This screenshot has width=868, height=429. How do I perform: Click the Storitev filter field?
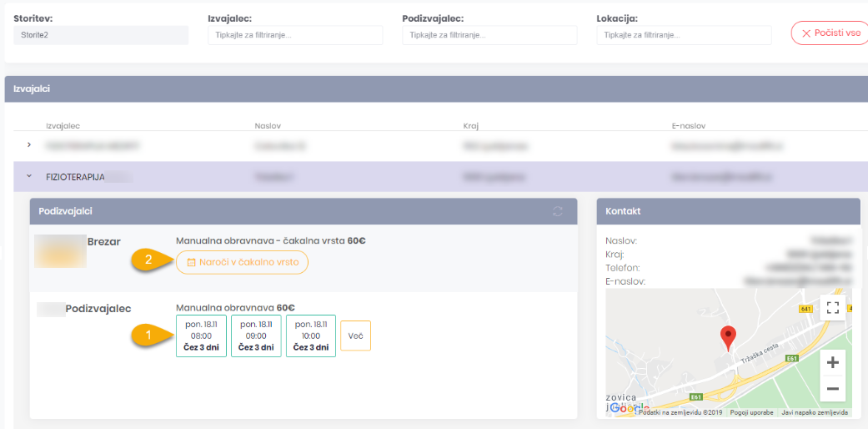[x=101, y=35]
